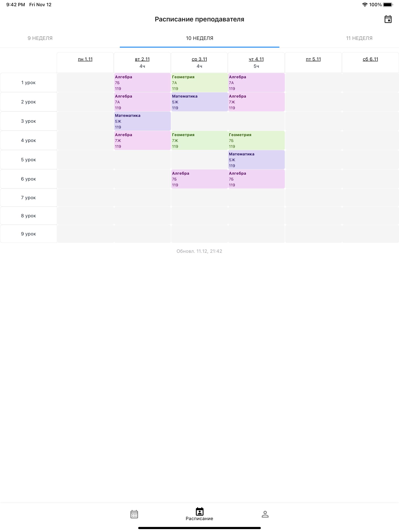Viewport: 399px width, 532px height.
Task: View Алгебра 7Ж lesson on чт 4.11
Action: click(x=256, y=102)
